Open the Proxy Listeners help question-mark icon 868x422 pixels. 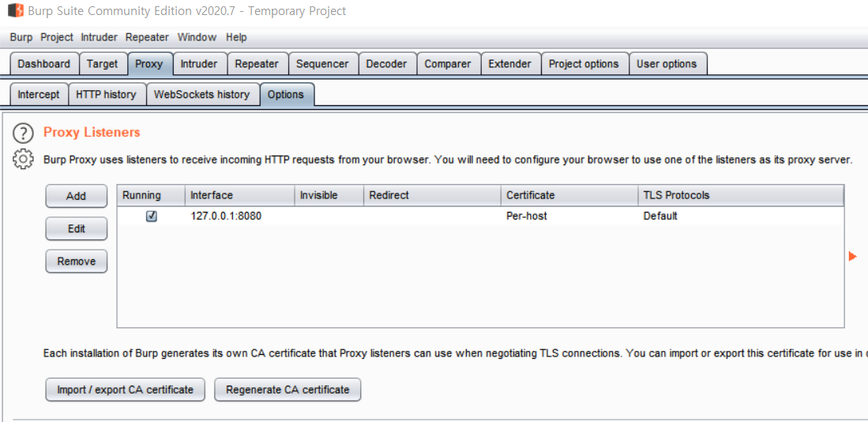point(22,133)
